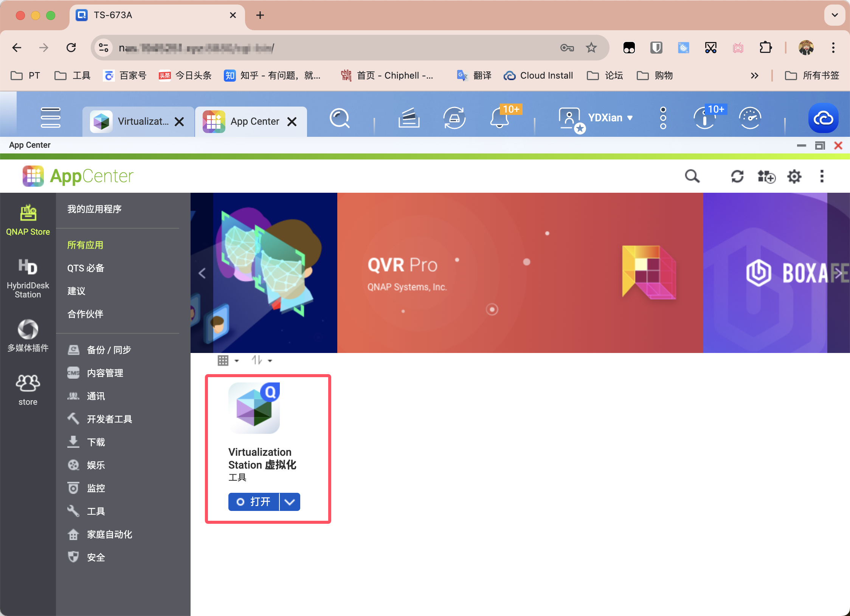Open 安全 category

tap(86, 557)
